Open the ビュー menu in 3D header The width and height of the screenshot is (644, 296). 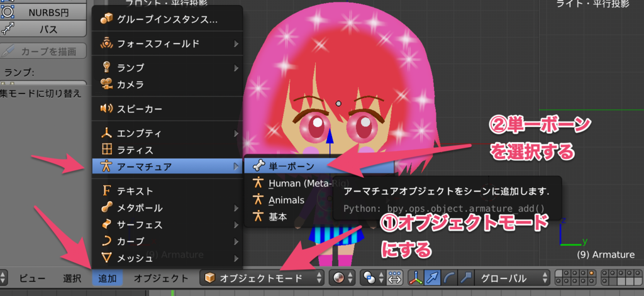click(x=33, y=278)
